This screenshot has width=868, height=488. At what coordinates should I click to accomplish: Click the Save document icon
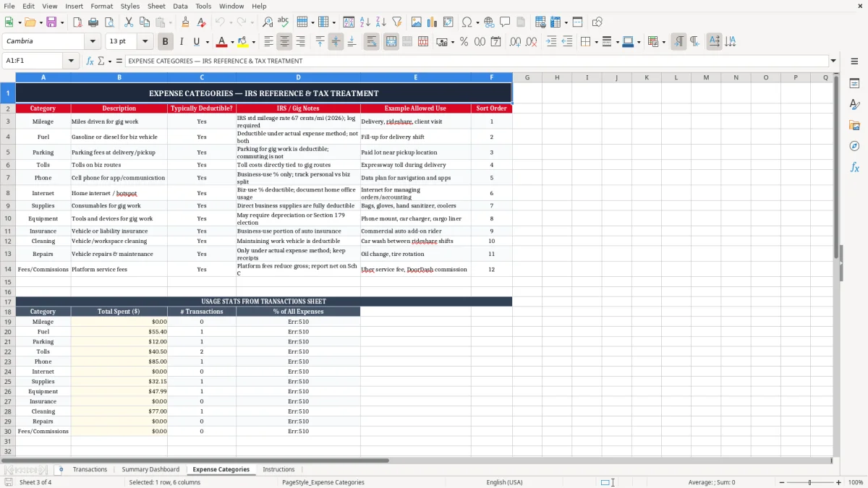coord(52,22)
